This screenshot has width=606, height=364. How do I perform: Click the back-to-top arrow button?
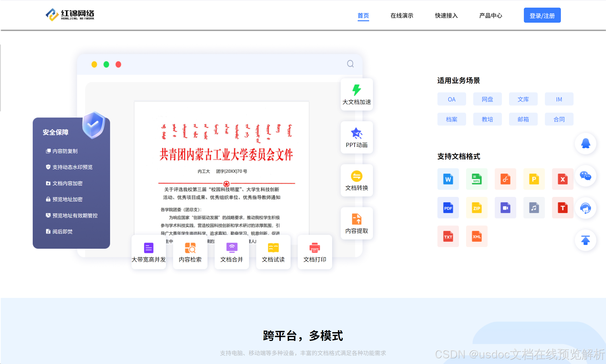585,240
